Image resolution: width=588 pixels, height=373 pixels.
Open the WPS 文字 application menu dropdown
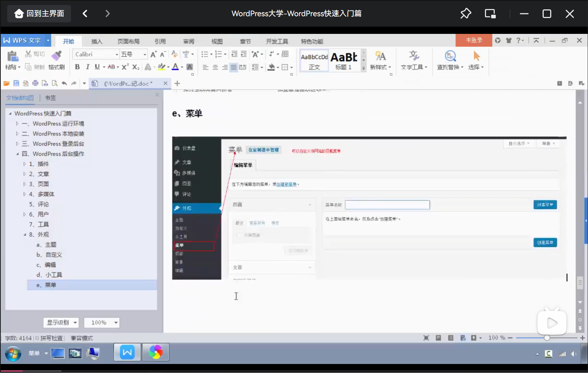(48, 40)
